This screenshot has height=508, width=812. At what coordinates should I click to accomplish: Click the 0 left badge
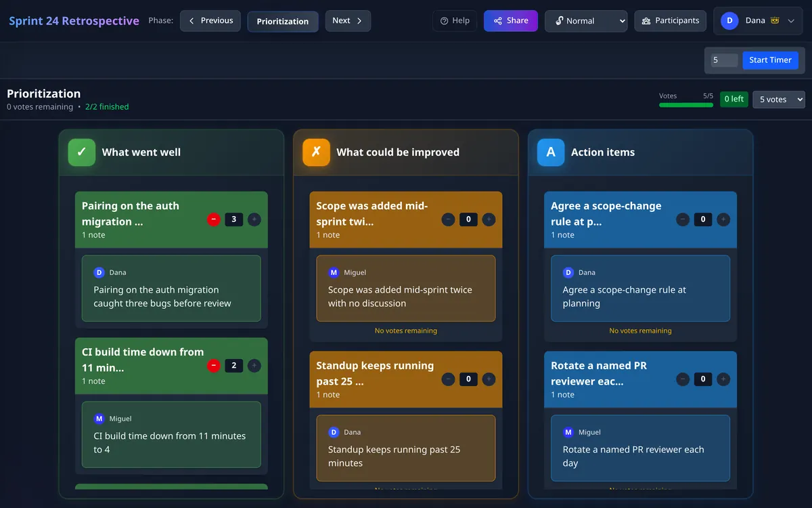pos(734,100)
